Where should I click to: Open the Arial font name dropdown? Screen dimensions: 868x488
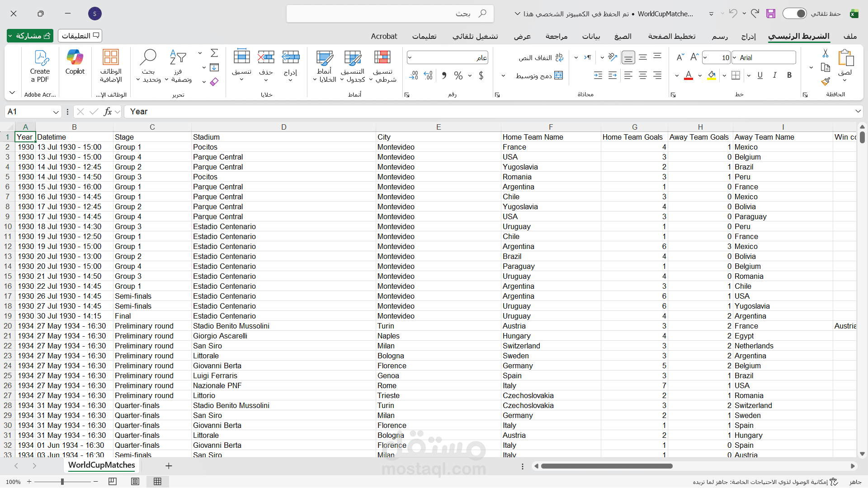click(x=735, y=58)
